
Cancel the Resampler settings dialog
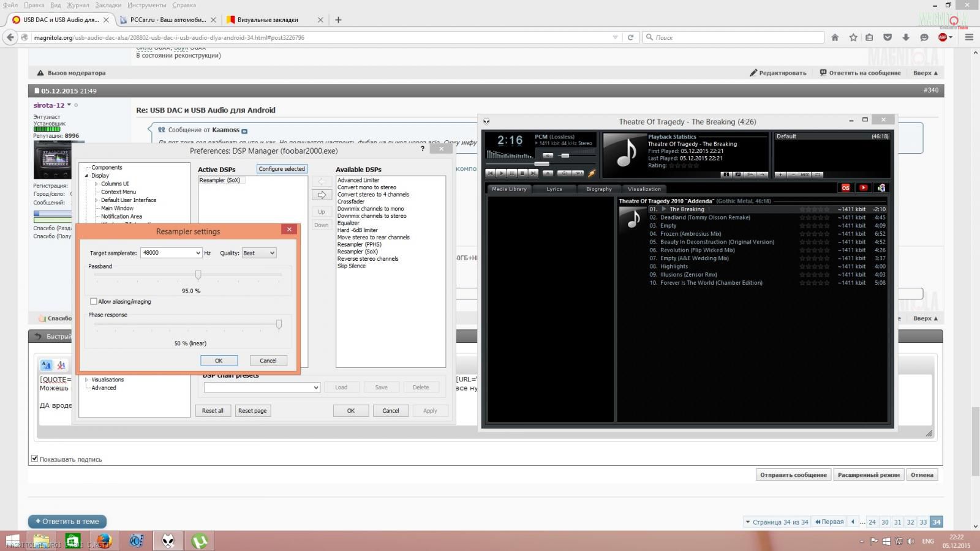coord(268,361)
